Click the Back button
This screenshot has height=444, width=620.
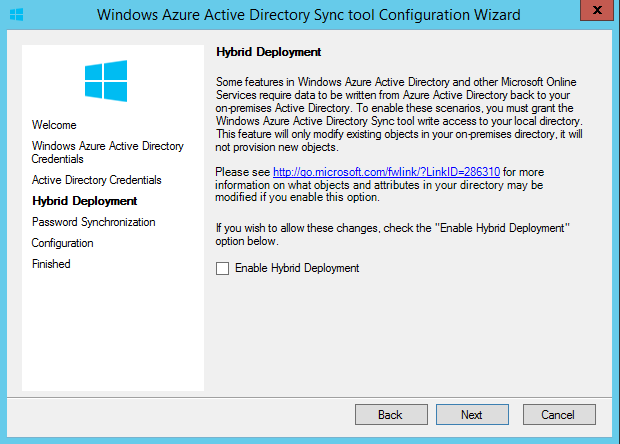tap(391, 414)
